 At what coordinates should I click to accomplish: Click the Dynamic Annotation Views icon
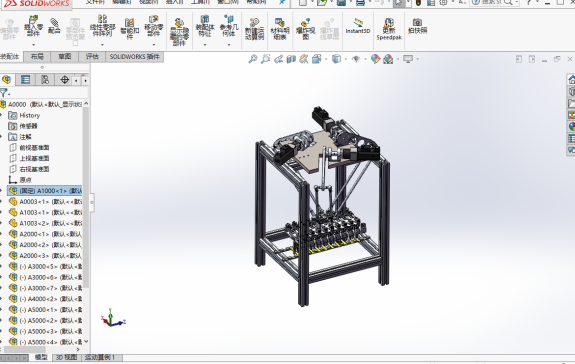[x=304, y=59]
